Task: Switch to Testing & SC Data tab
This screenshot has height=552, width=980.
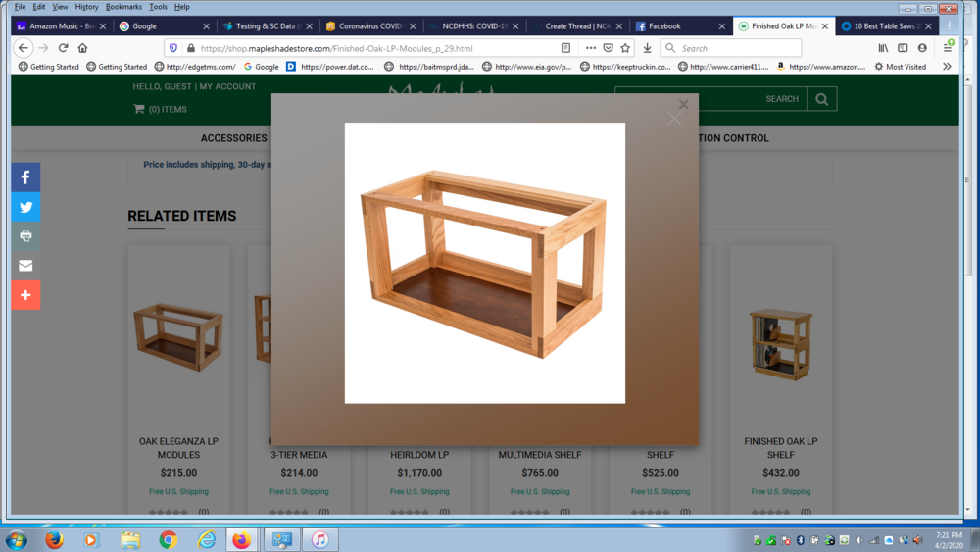Action: coord(267,26)
